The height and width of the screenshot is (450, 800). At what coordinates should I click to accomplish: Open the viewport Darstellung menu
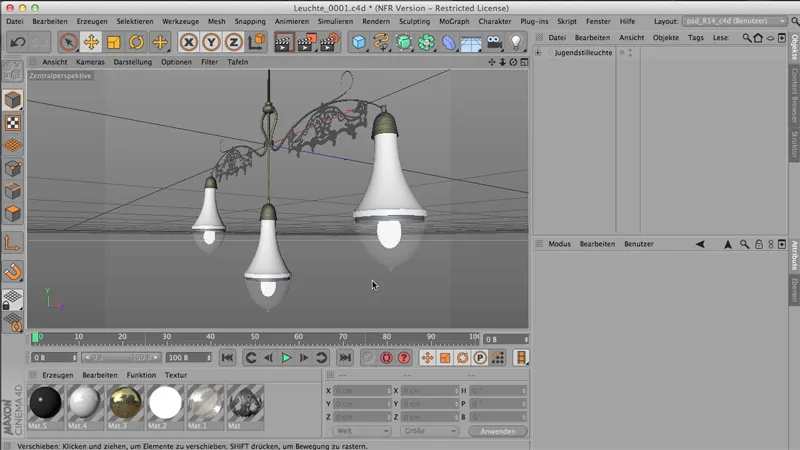133,62
